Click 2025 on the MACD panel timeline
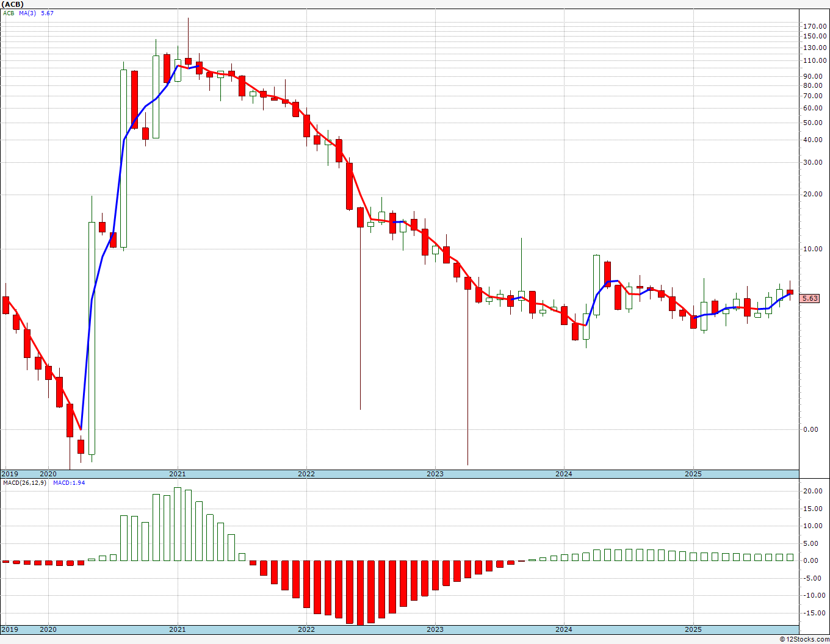This screenshot has width=830, height=644. tap(693, 629)
